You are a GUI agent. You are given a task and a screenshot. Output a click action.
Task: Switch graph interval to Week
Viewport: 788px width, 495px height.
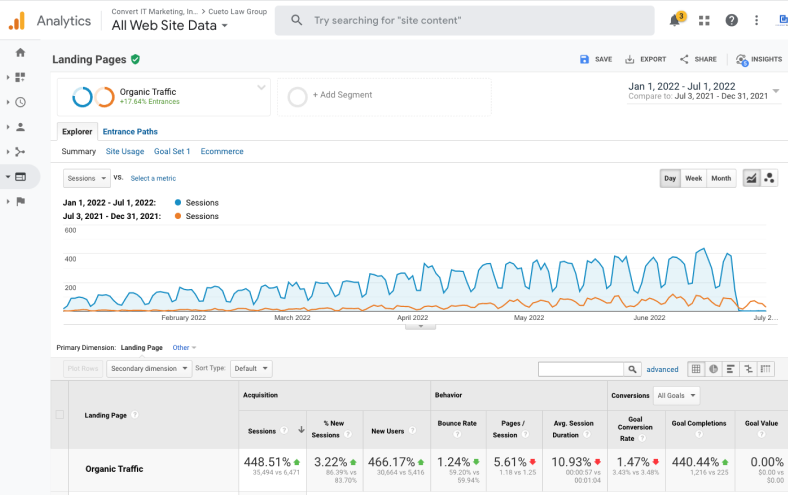692,178
